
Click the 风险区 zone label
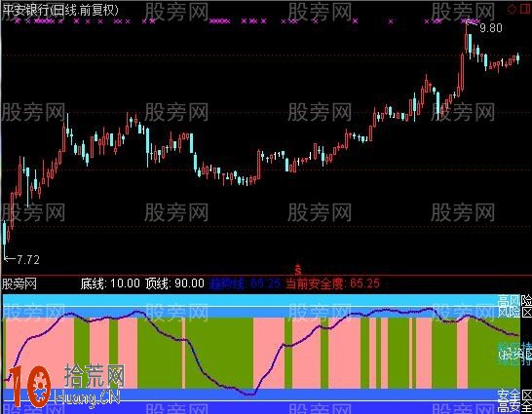514,312
